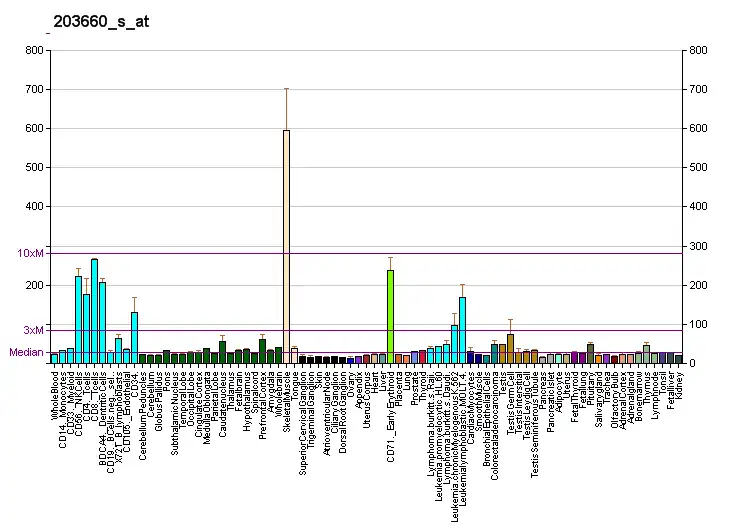This screenshot has height=530, width=732.
Task: Click the 800 tick on left axis
Action: tap(34, 50)
